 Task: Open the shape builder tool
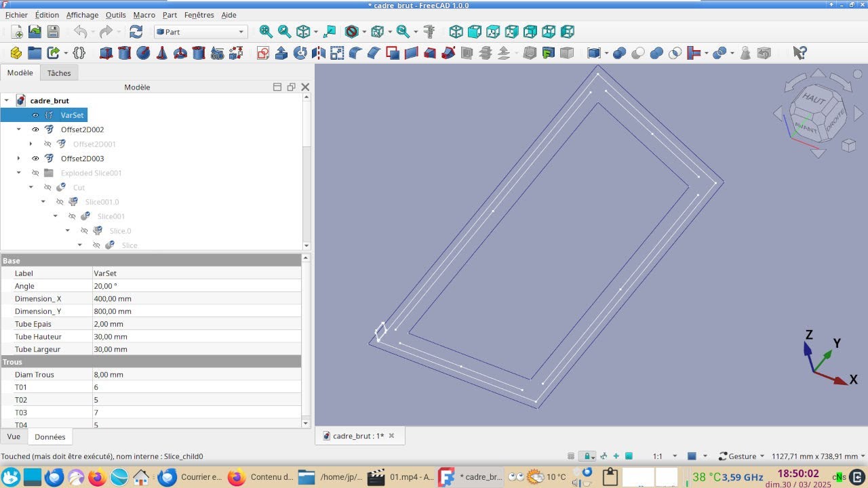[x=236, y=53]
